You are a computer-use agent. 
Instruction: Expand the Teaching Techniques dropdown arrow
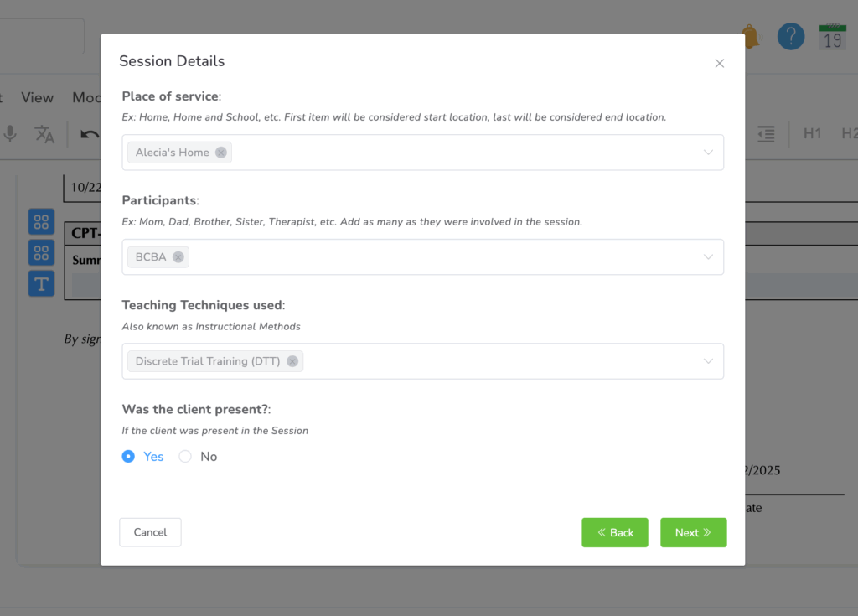click(708, 361)
